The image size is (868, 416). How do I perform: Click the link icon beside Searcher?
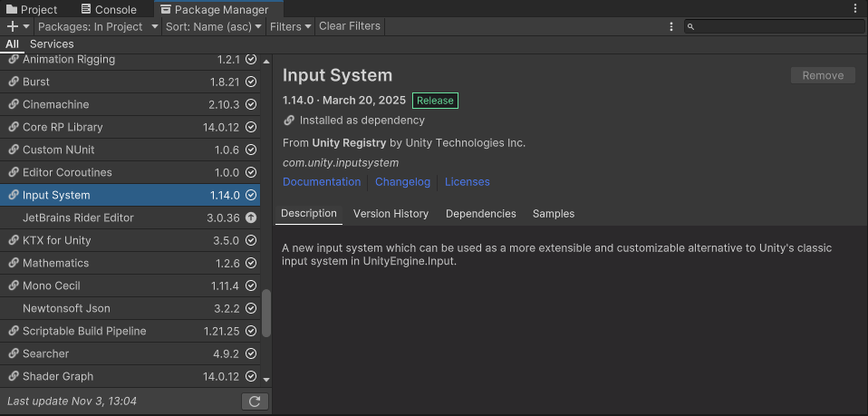click(14, 354)
